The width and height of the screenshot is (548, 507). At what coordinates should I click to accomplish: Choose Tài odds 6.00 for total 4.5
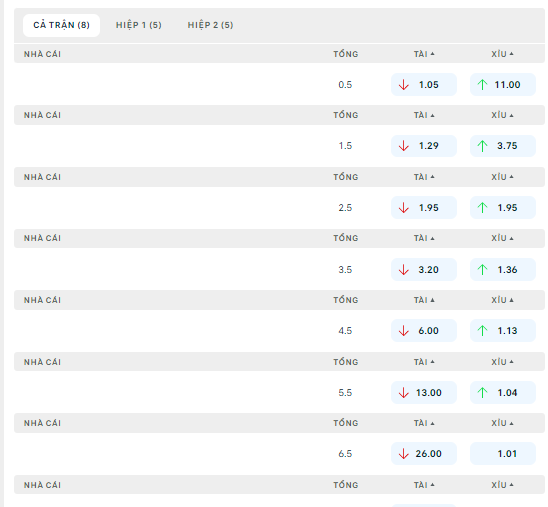coord(424,331)
